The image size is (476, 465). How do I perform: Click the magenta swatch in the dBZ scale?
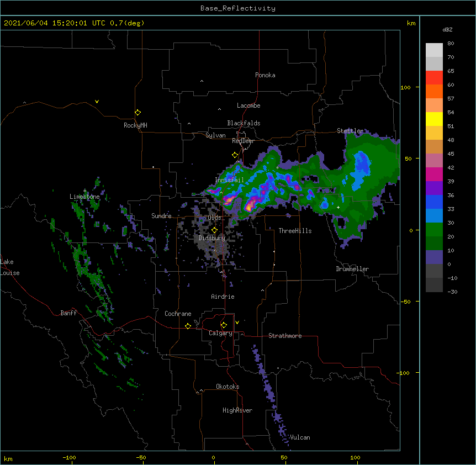(x=434, y=174)
